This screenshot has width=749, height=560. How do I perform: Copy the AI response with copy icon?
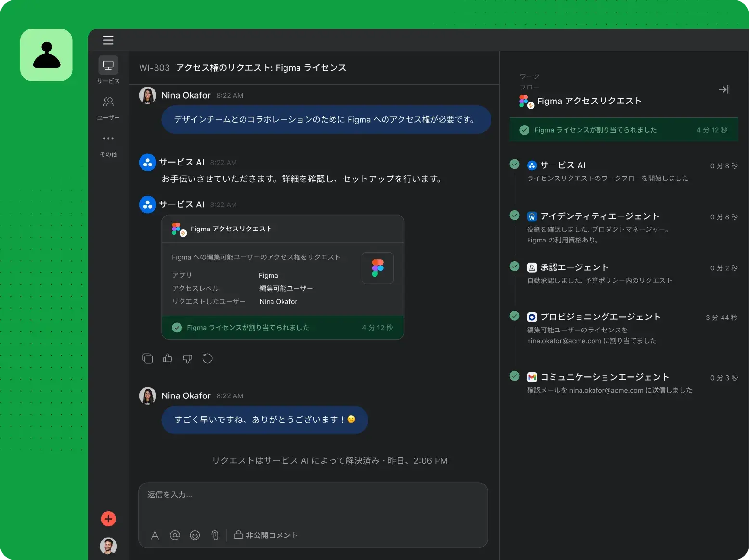pyautogui.click(x=148, y=358)
